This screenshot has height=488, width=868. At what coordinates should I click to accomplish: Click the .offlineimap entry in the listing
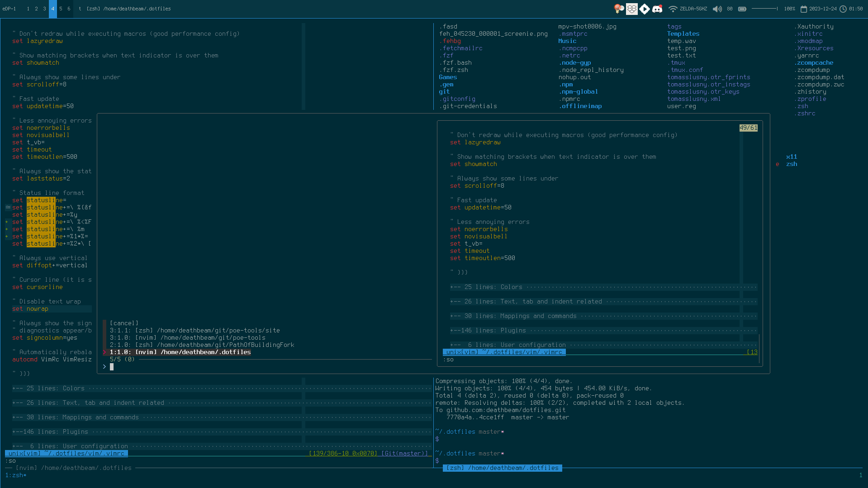pyautogui.click(x=580, y=106)
